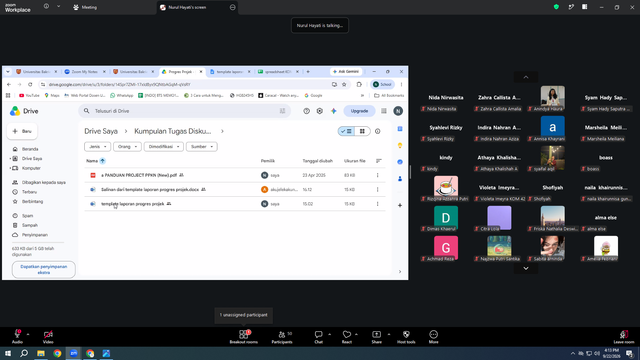640x360 pixels.
Task: Show more participants with the bottom chevron
Action: click(526, 268)
